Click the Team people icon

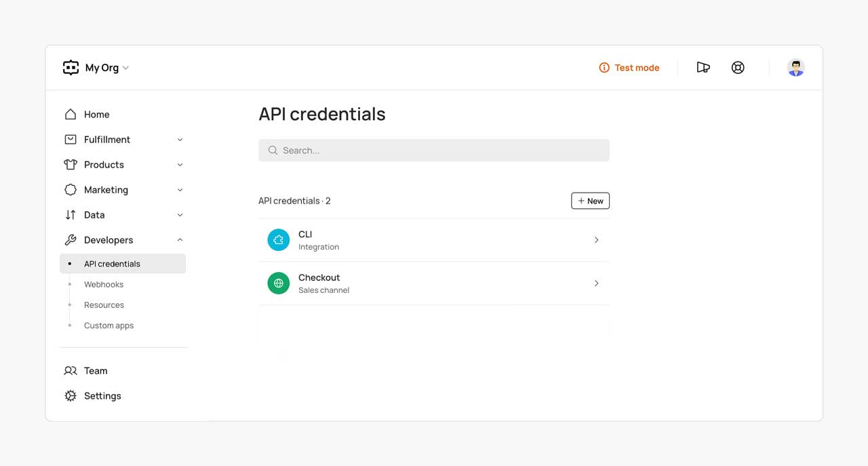click(x=71, y=371)
